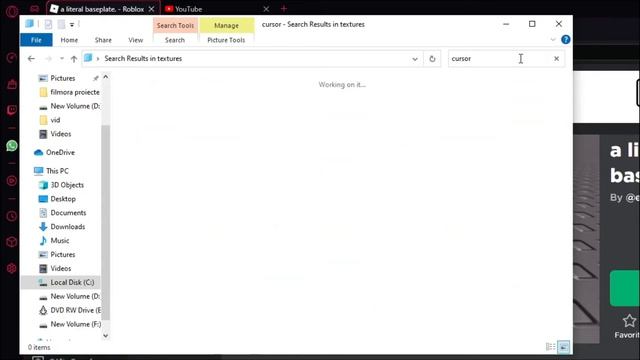Open browser sidebar settings gear
The width and height of the screenshot is (640, 360).
[11, 268]
